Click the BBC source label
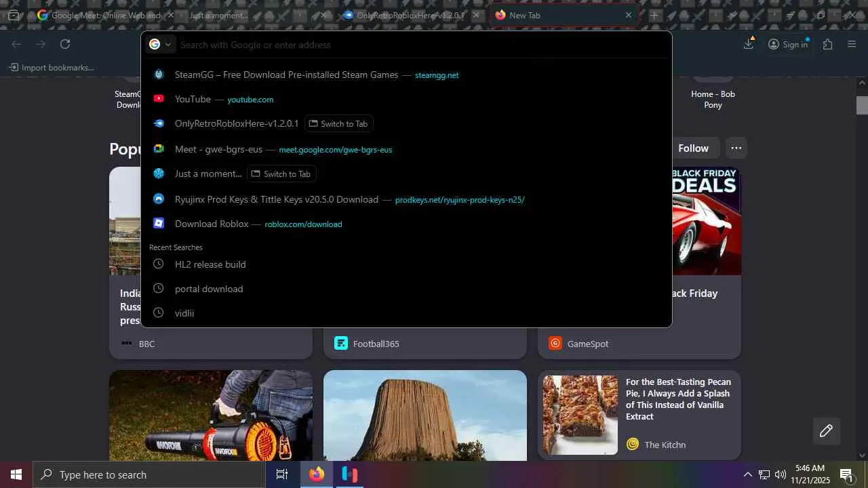 tap(146, 344)
